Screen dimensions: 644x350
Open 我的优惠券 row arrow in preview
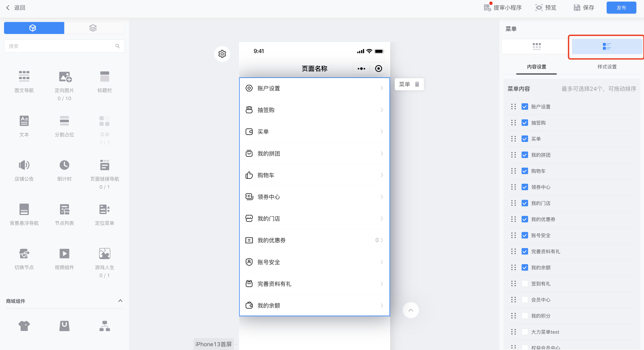tap(382, 240)
